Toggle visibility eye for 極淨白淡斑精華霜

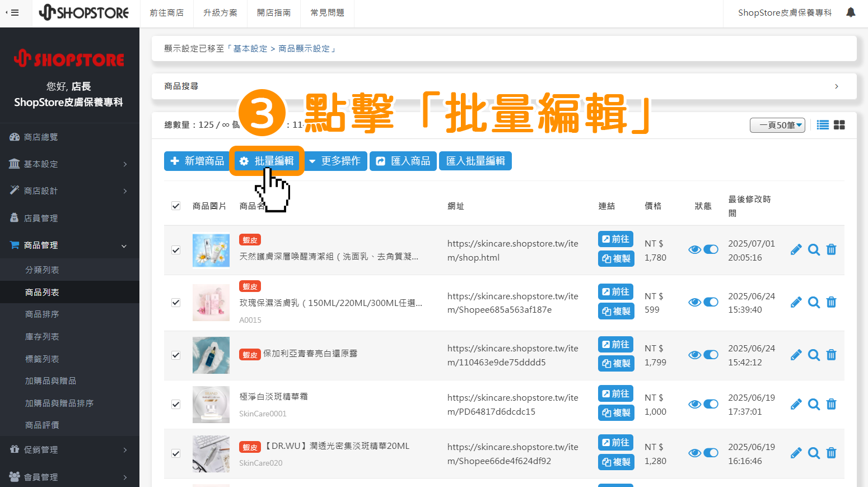(x=695, y=404)
